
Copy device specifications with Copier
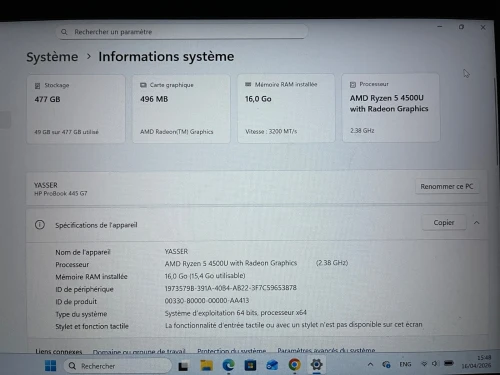pos(444,222)
